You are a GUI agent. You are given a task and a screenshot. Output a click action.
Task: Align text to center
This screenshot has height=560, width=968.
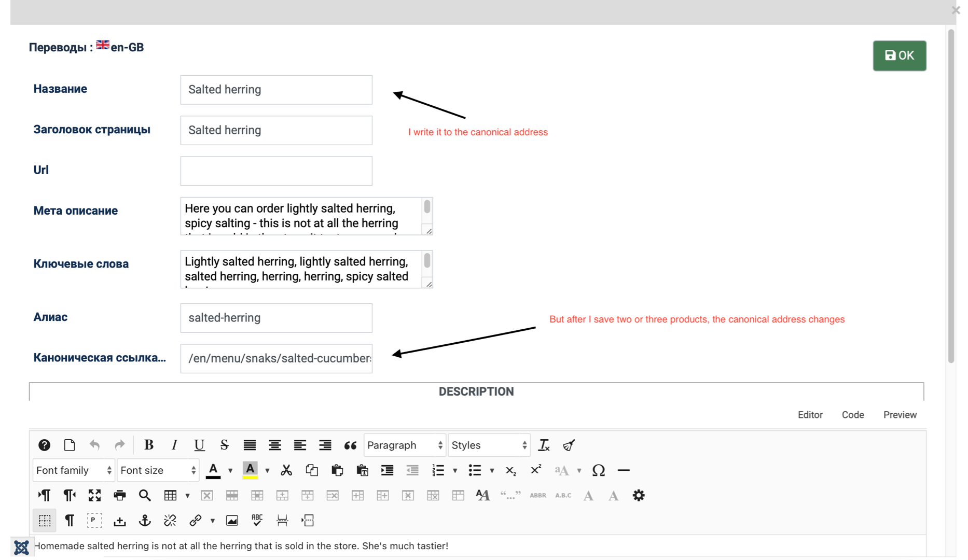tap(275, 445)
